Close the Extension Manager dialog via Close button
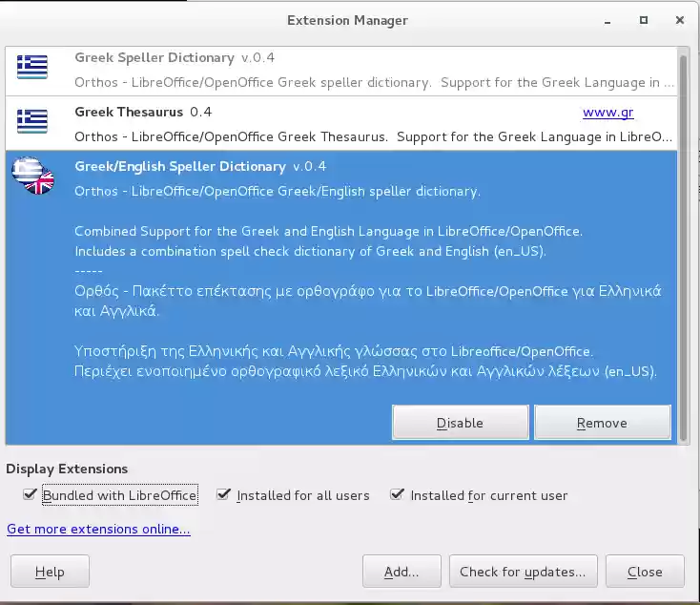 pyautogui.click(x=645, y=572)
